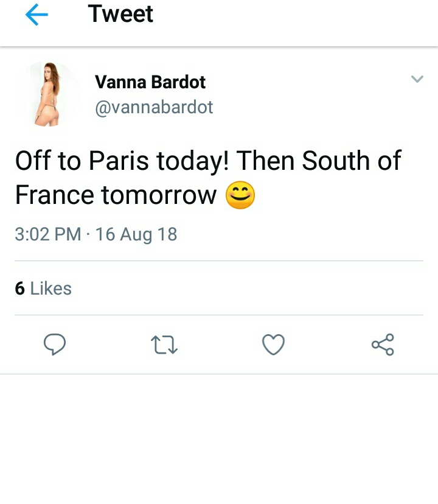Tap the word Likes below the timestamp
438x504 pixels.
click(x=50, y=289)
